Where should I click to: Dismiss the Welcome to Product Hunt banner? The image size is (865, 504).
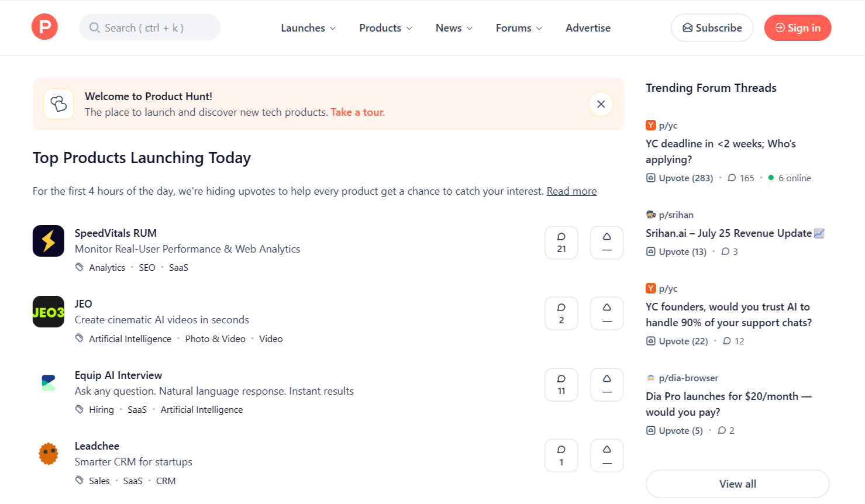tap(601, 104)
